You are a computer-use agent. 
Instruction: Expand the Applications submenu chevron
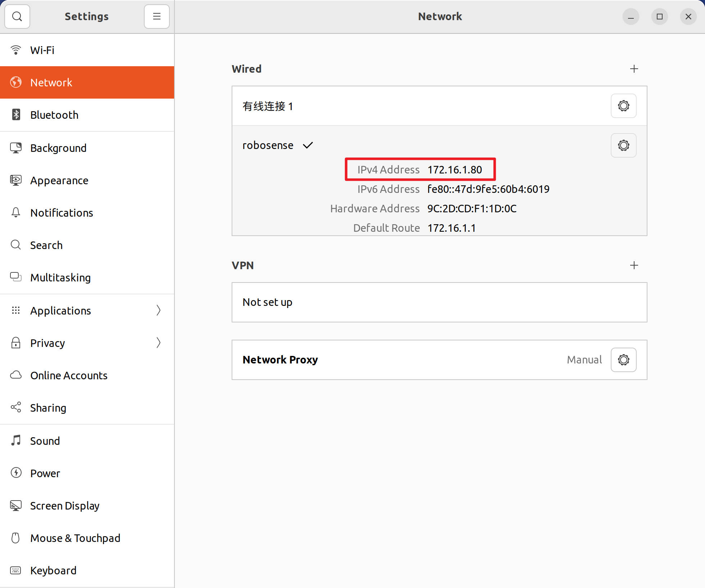click(158, 311)
